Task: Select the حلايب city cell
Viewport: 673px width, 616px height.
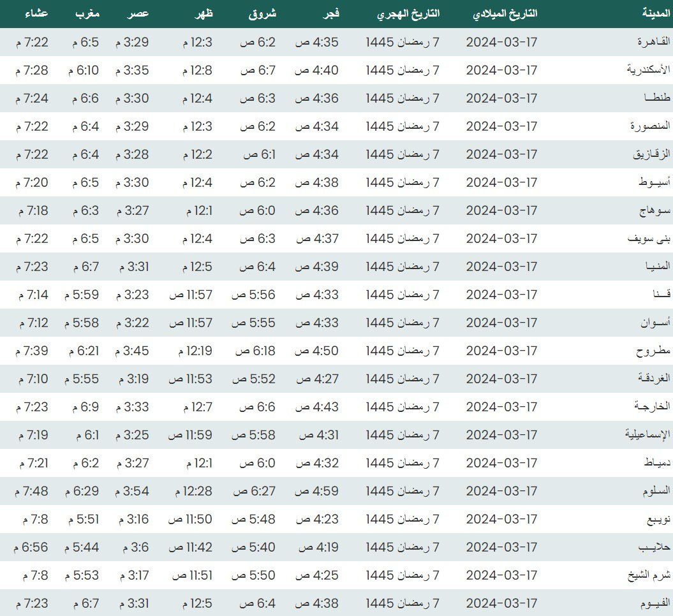Action: pos(655,547)
